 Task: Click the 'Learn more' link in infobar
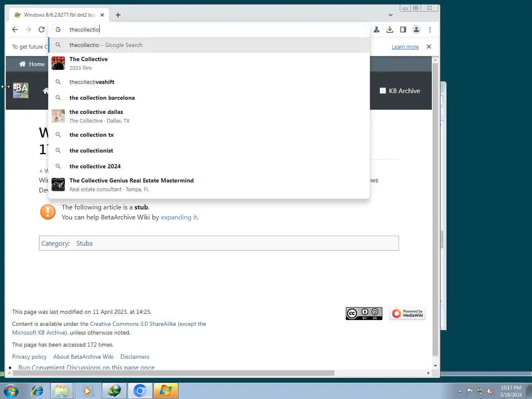[x=405, y=47]
